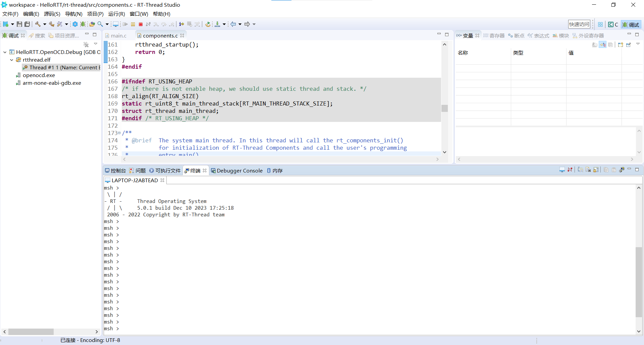Click the Restart debug icon

(x=208, y=24)
